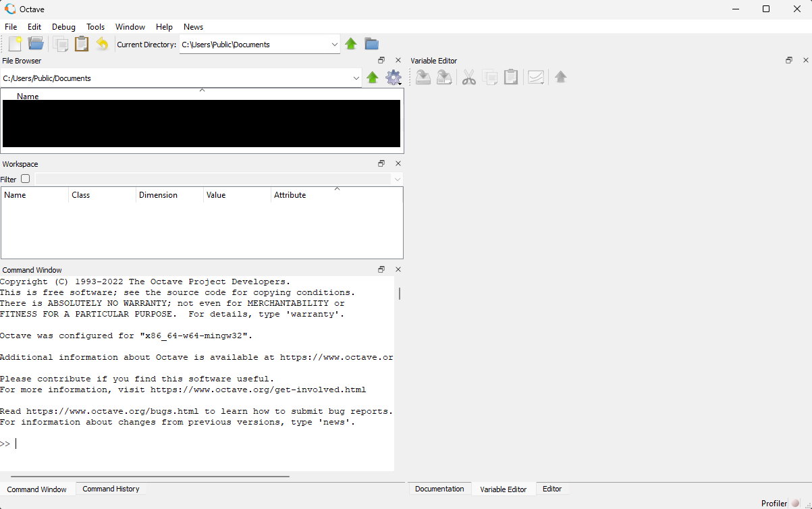This screenshot has height=509, width=812.
Task: Click the Copy icon in Variable Editor toolbar
Action: [490, 78]
